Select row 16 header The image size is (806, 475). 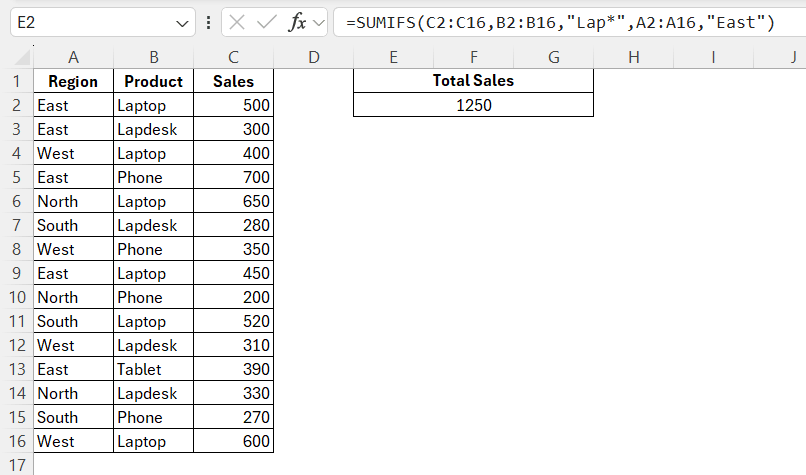[16, 441]
